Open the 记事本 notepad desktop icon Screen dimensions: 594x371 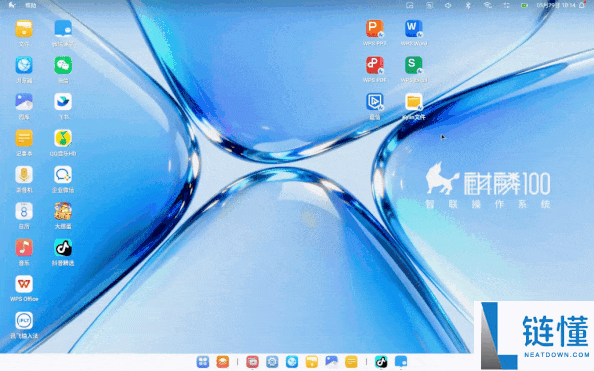point(24,138)
